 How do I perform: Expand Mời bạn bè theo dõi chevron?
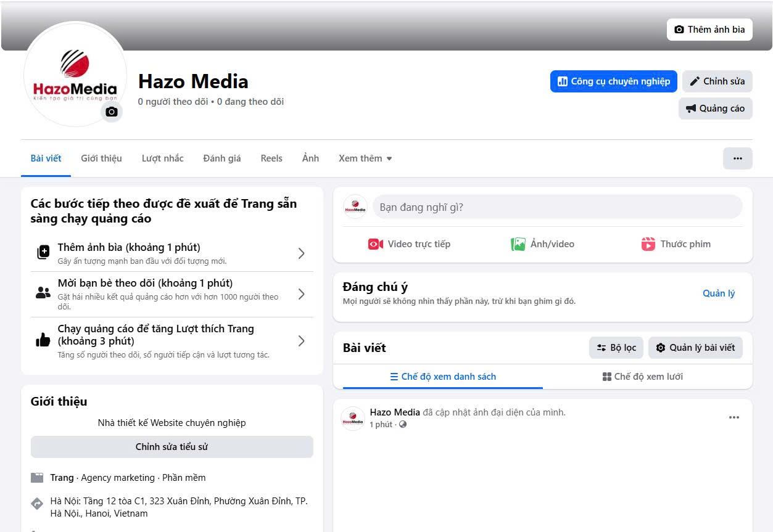[301, 294]
